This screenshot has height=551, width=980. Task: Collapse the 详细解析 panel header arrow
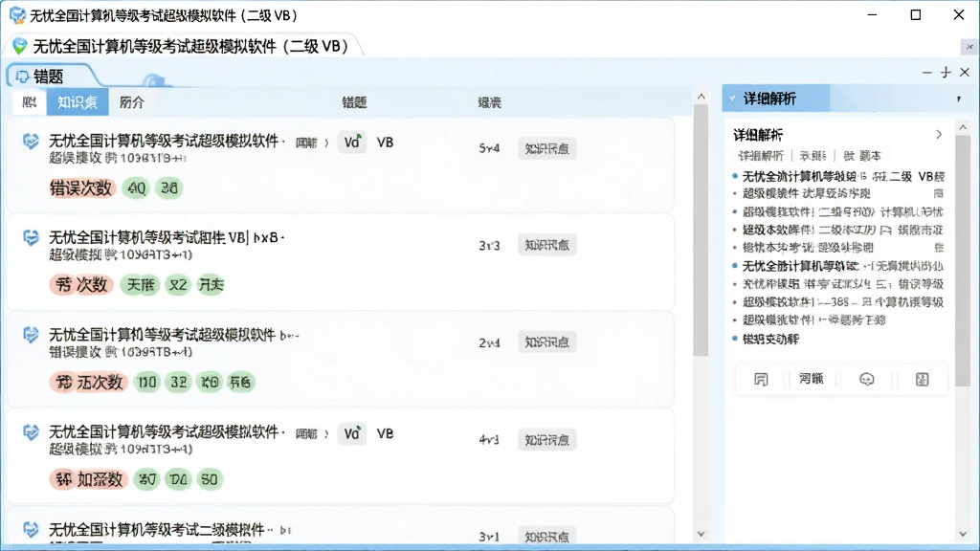pos(732,99)
